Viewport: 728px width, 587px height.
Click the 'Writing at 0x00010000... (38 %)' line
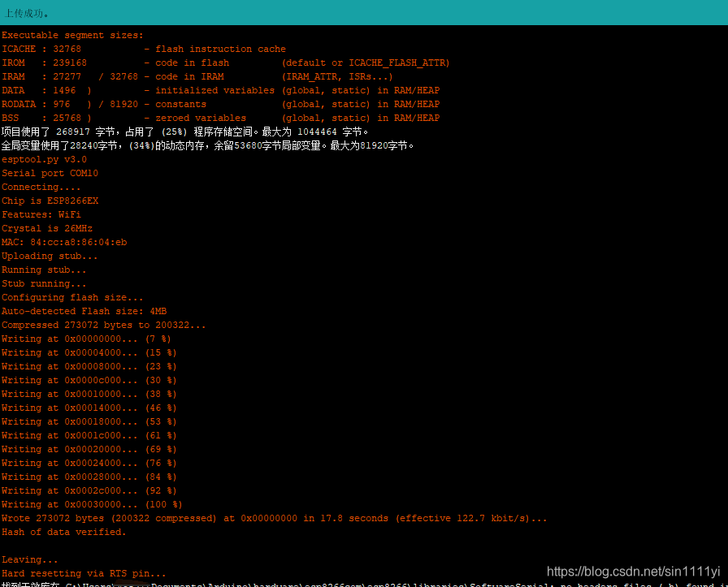point(89,395)
